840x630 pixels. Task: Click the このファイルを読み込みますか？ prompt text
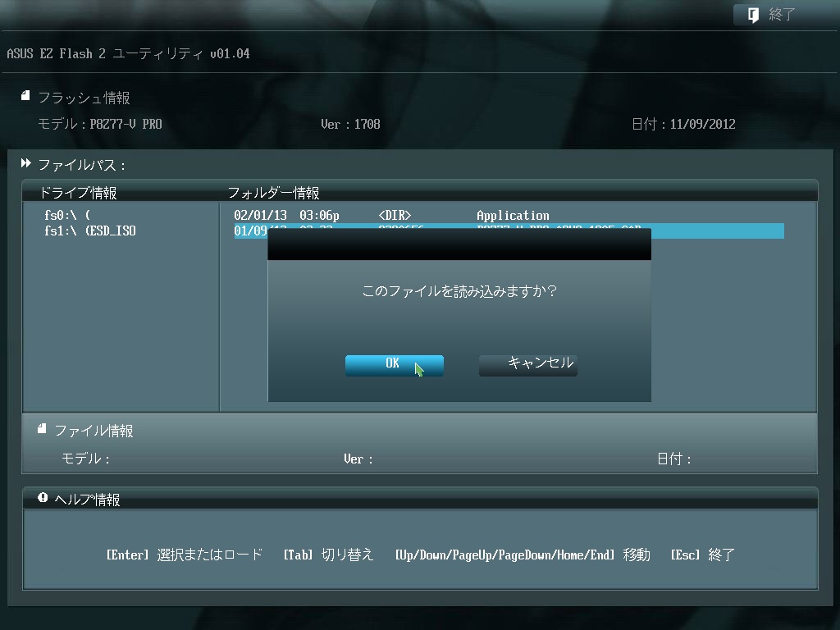point(459,291)
